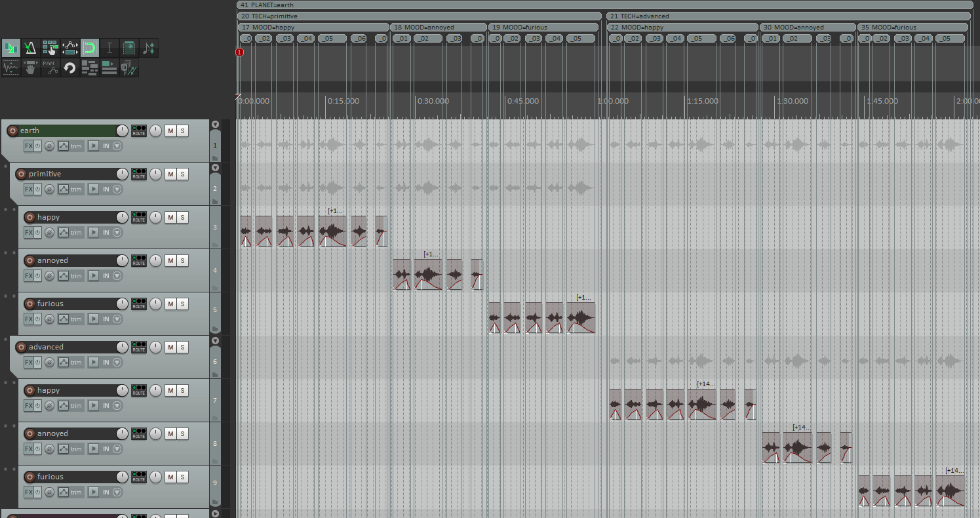Click the PAN envelope toolbar icon

[x=50, y=68]
